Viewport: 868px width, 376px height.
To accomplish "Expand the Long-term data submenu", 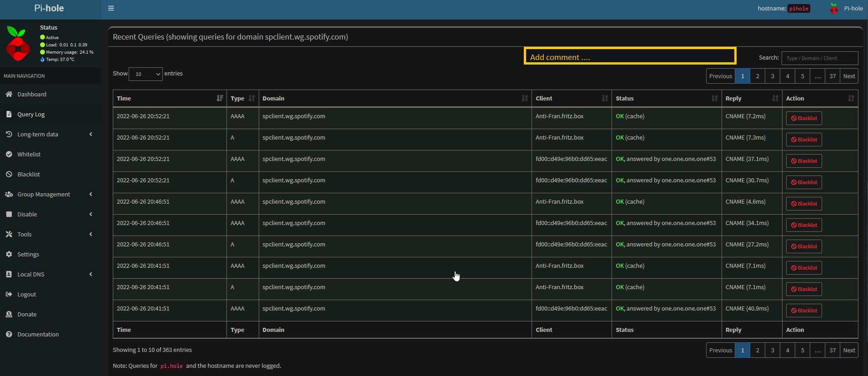I will coord(50,134).
